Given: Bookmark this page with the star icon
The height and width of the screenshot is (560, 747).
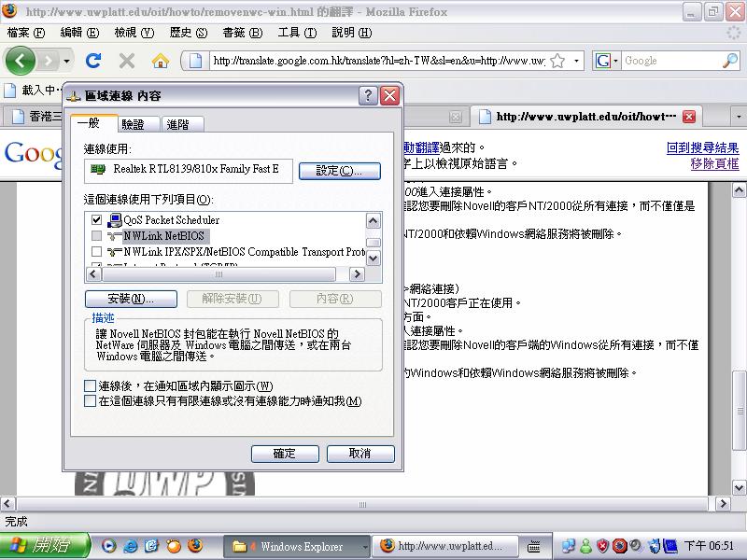Looking at the screenshot, I should [x=557, y=61].
